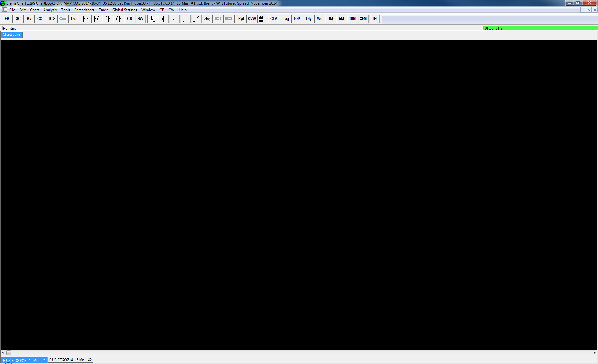Image resolution: width=598 pixels, height=364 pixels.
Task: Click the horizontal scrollbar right arrow
Action: tap(595, 352)
